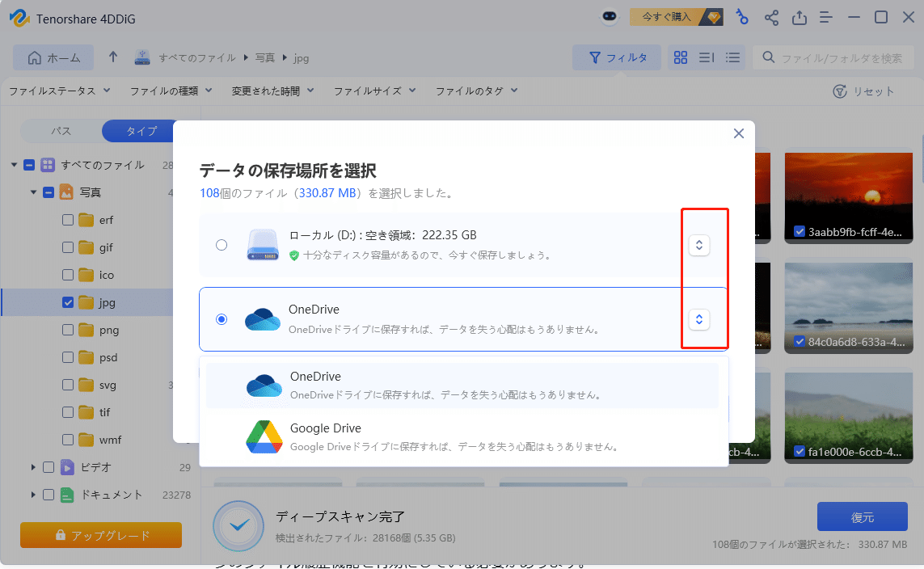The height and width of the screenshot is (569, 924).
Task: Click the deep scan completion progress circle
Action: 238,526
